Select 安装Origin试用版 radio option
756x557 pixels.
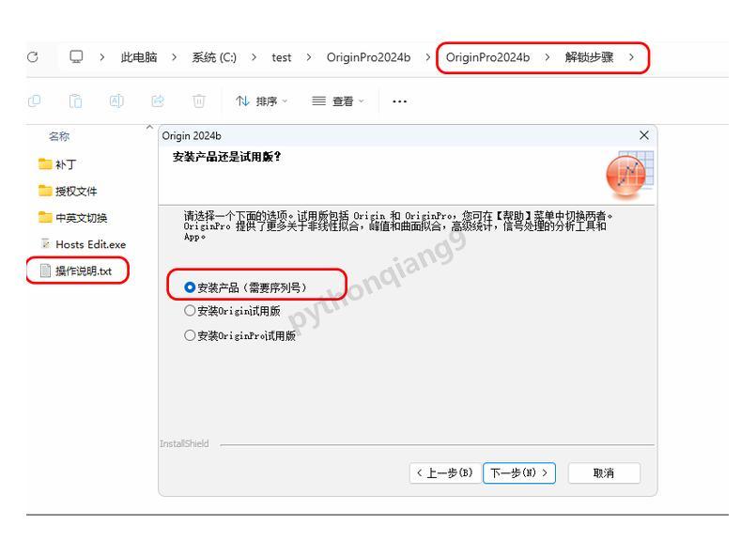(x=190, y=311)
